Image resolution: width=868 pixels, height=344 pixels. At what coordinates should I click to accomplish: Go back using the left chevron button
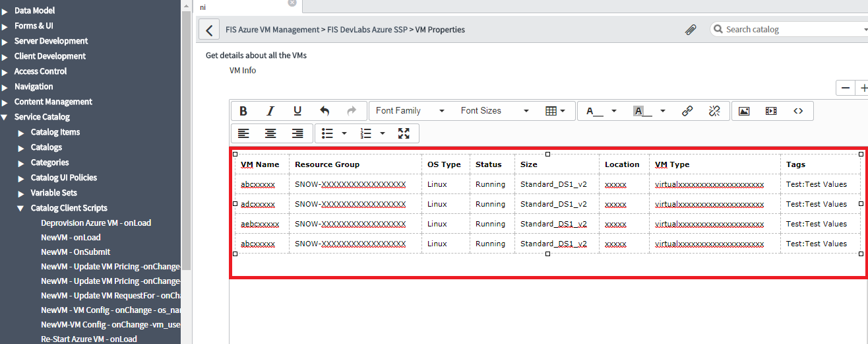[209, 30]
